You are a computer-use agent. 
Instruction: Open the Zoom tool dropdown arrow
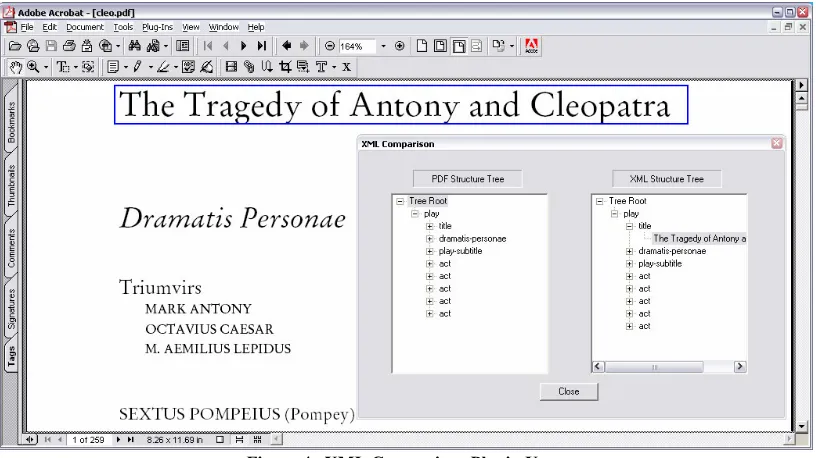(45, 67)
